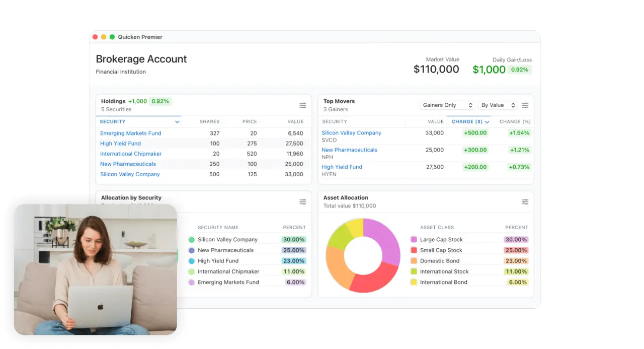Open Holdings panel settings sliders icon

coord(303,105)
